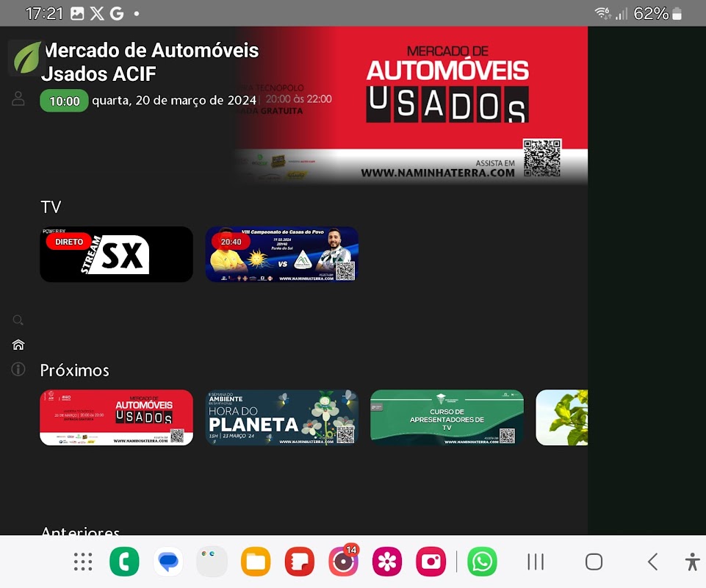706x588 pixels.
Task: Open Instagram with 14 notifications badge
Action: click(x=344, y=561)
